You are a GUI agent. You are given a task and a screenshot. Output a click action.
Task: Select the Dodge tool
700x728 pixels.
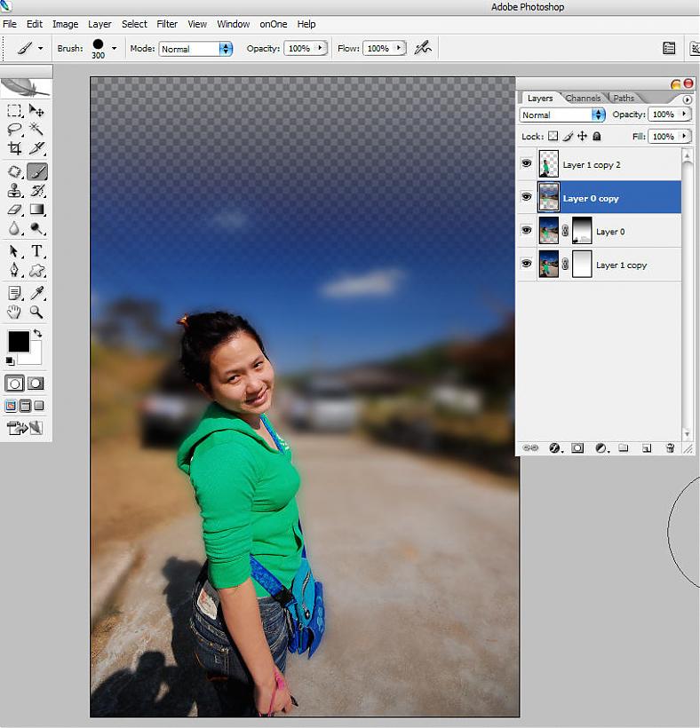[x=36, y=228]
